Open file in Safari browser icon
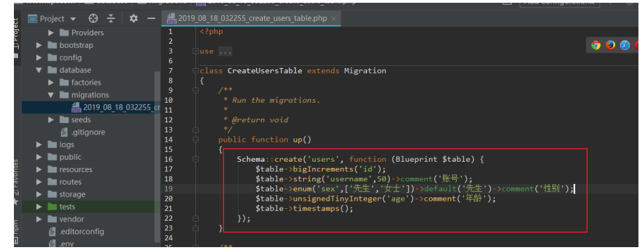 click(625, 45)
